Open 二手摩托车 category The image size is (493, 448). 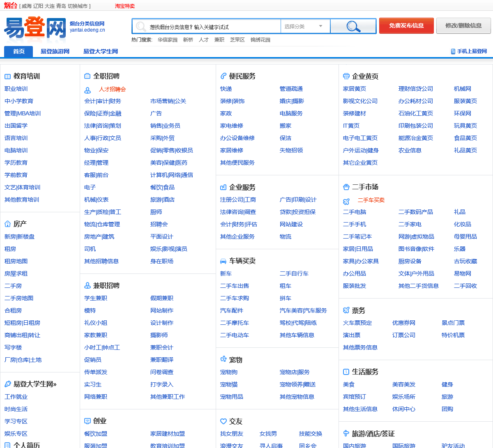coord(235,323)
